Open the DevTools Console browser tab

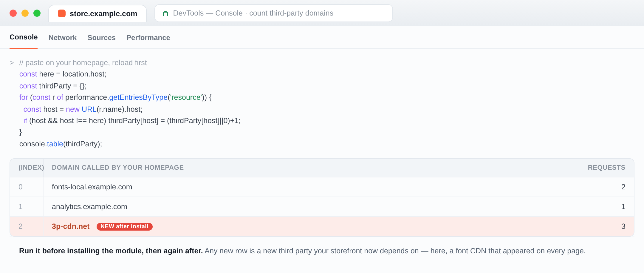[x=273, y=13]
